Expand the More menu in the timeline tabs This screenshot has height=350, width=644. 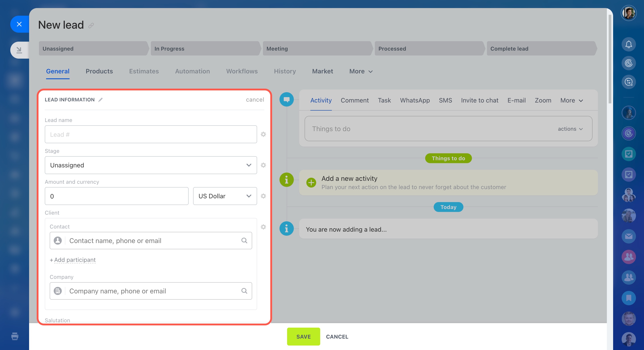pyautogui.click(x=571, y=100)
